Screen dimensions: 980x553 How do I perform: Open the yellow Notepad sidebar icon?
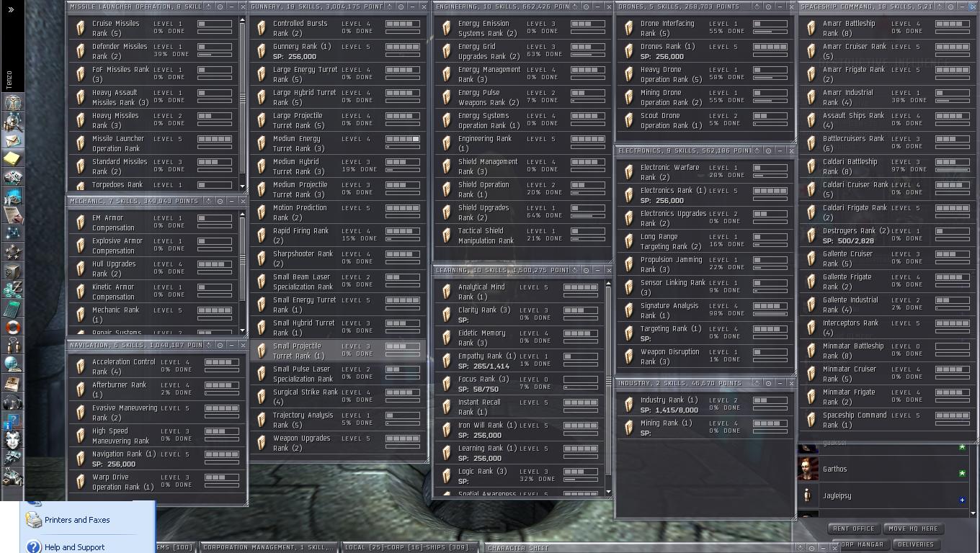point(12,158)
